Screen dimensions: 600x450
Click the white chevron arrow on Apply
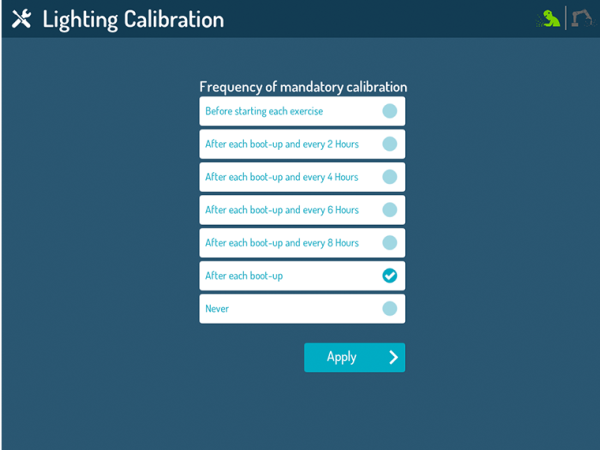point(393,357)
